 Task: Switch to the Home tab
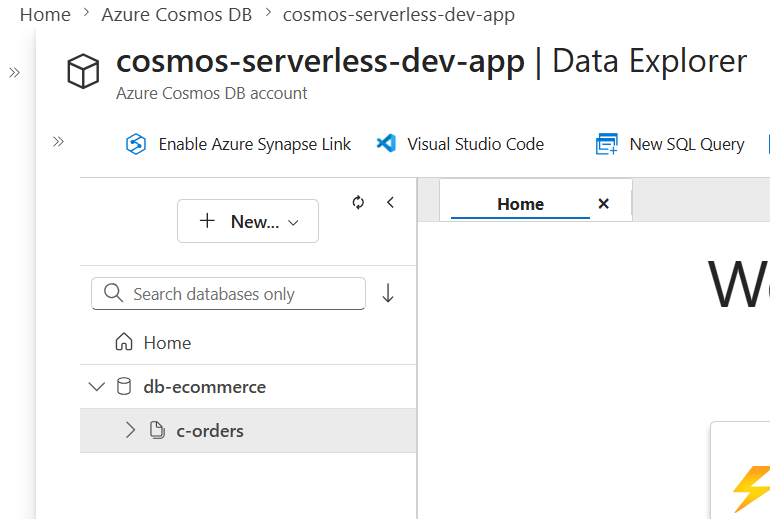(521, 204)
